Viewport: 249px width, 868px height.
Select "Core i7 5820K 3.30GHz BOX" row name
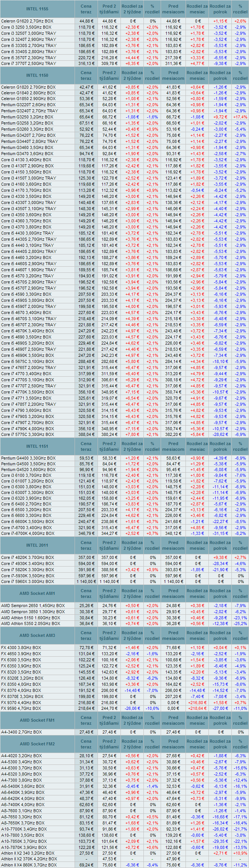point(28,570)
